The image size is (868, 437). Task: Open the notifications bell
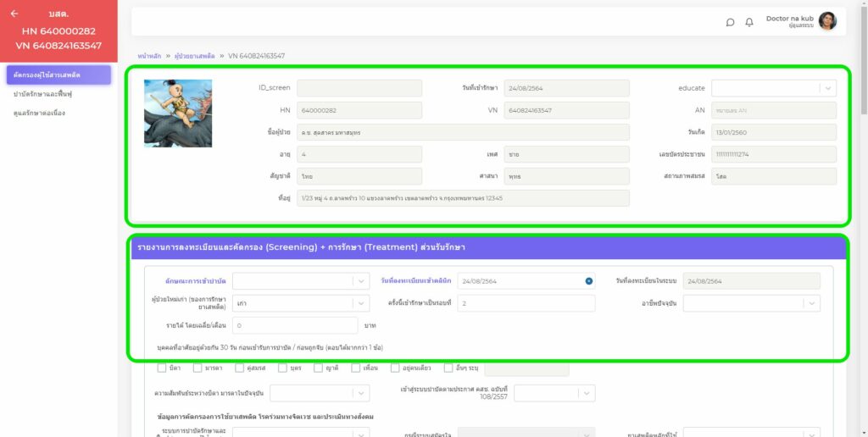click(x=749, y=22)
